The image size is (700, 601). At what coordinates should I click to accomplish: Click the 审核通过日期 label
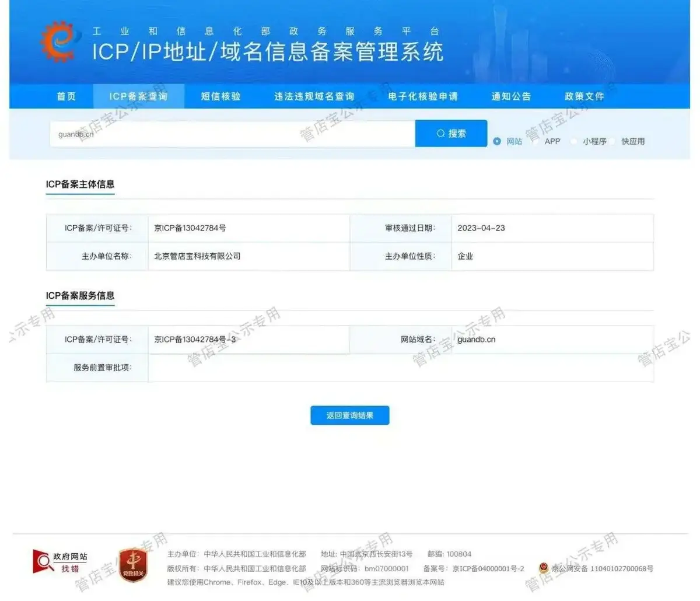(410, 228)
